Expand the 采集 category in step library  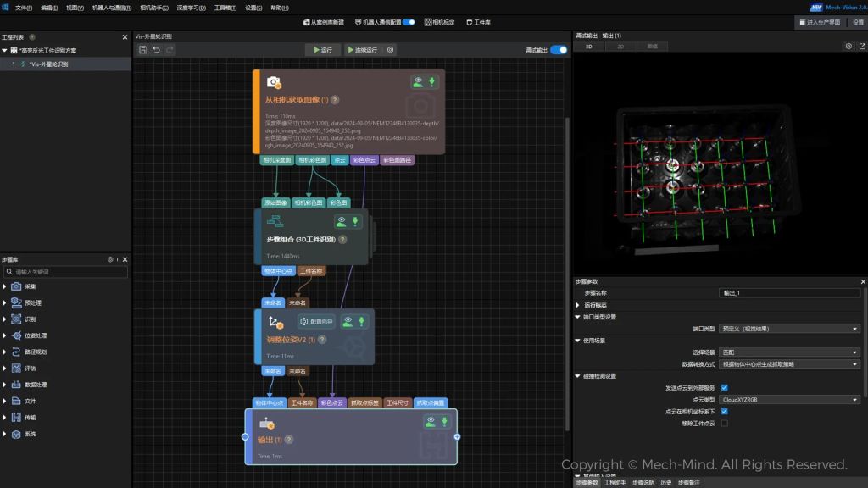point(5,286)
